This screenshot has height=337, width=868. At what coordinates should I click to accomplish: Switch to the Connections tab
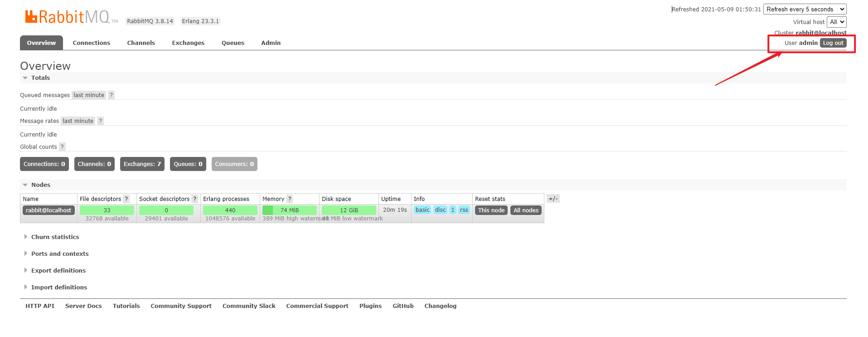[92, 43]
